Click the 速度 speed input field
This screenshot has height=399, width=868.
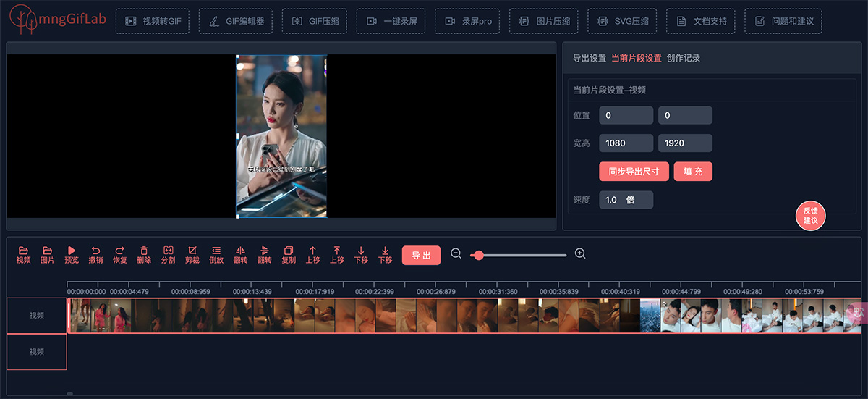point(626,200)
